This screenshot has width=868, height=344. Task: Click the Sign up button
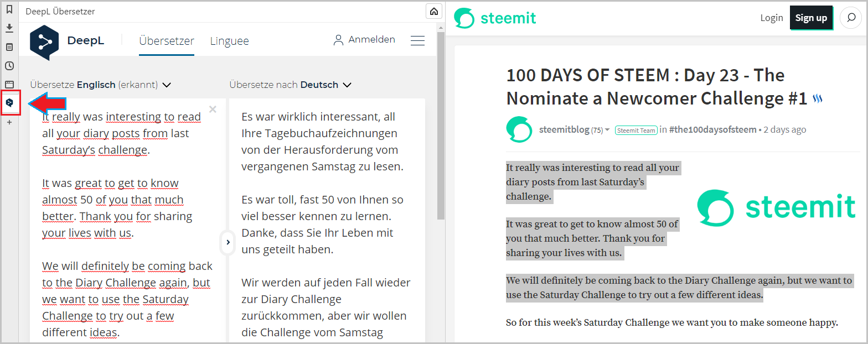[811, 18]
